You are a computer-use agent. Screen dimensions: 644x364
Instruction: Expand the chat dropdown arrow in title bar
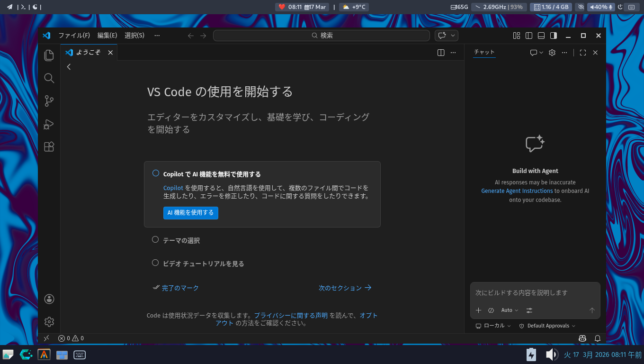453,36
